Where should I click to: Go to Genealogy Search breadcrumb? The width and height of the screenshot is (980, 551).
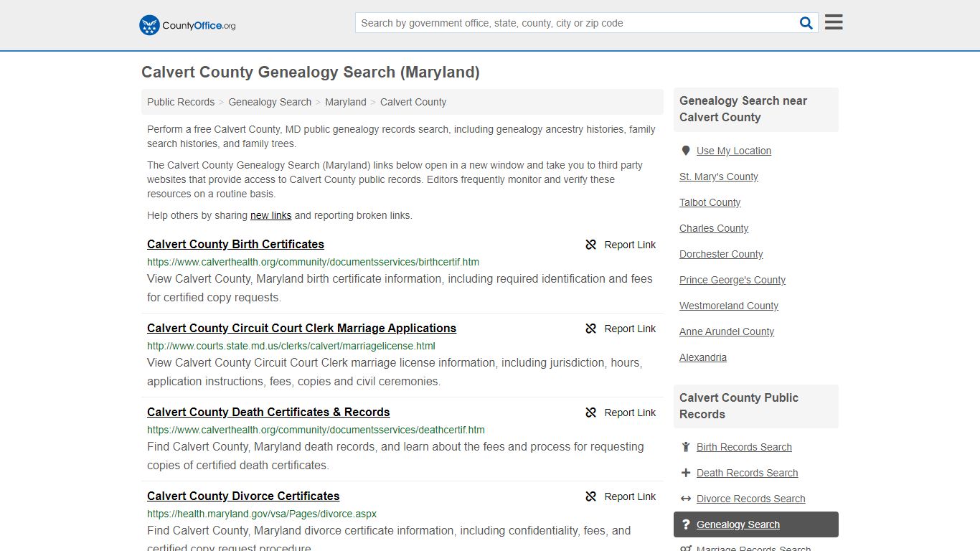click(x=270, y=102)
